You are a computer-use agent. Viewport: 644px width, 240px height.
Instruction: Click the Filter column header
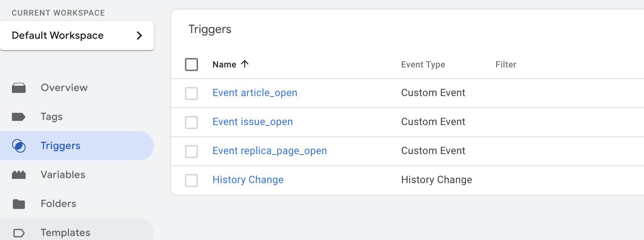pos(505,65)
